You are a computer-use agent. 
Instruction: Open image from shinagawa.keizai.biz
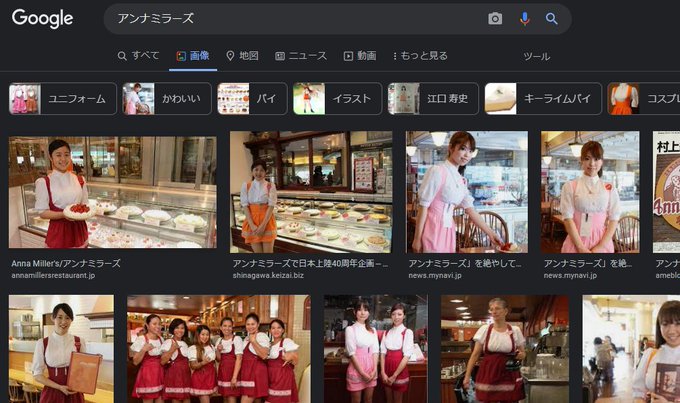311,192
